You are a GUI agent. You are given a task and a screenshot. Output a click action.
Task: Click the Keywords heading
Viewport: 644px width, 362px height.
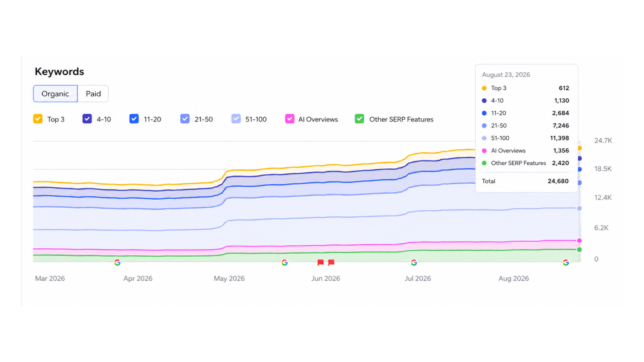pyautogui.click(x=59, y=71)
